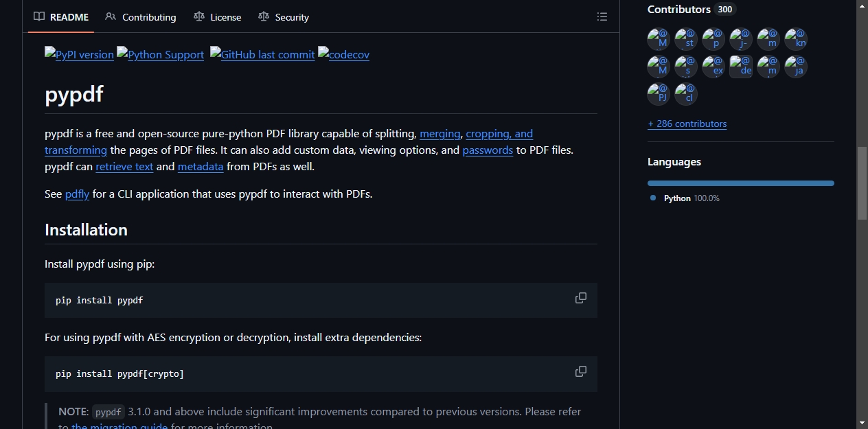This screenshot has width=868, height=429.
Task: Open contributor avatar labeled @j-
Action: [x=741, y=39]
